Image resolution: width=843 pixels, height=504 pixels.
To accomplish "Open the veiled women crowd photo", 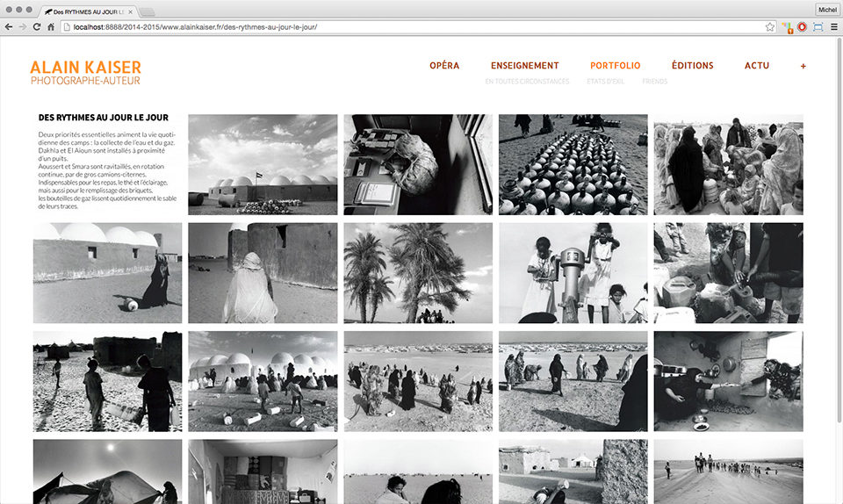I will coord(729,164).
